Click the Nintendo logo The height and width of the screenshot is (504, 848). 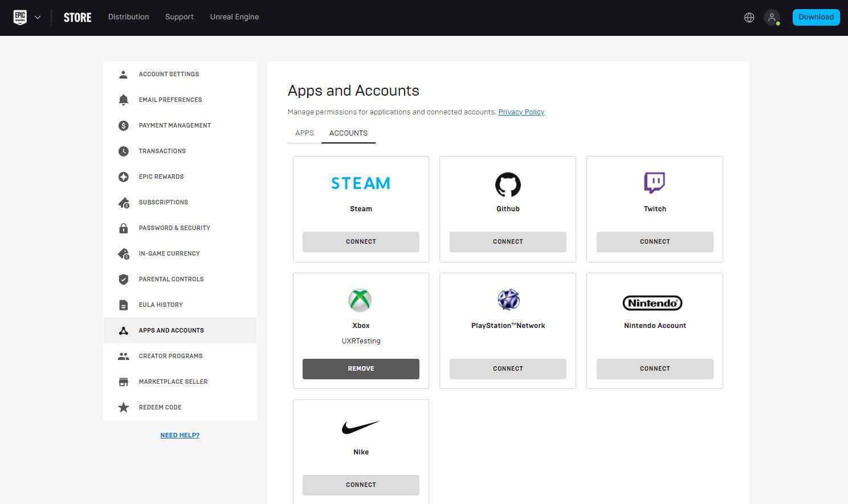(653, 303)
